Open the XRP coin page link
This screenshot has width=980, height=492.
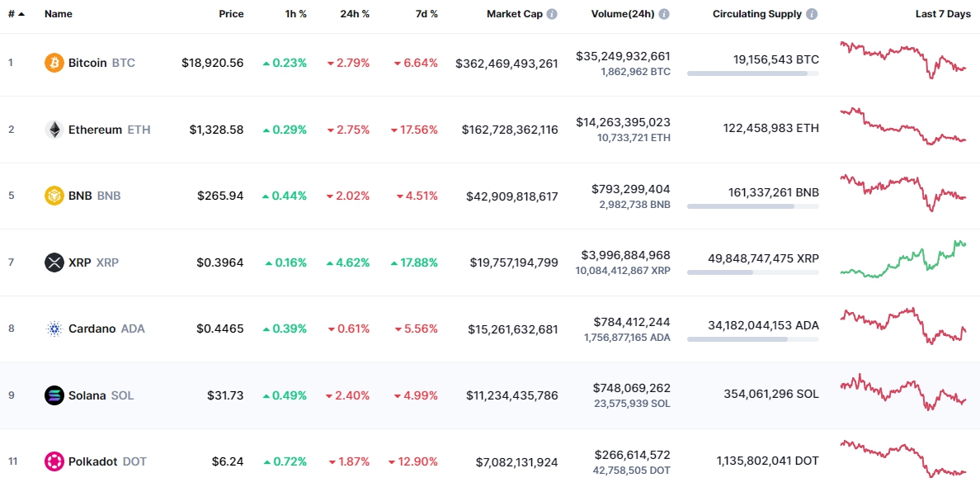pyautogui.click(x=81, y=262)
